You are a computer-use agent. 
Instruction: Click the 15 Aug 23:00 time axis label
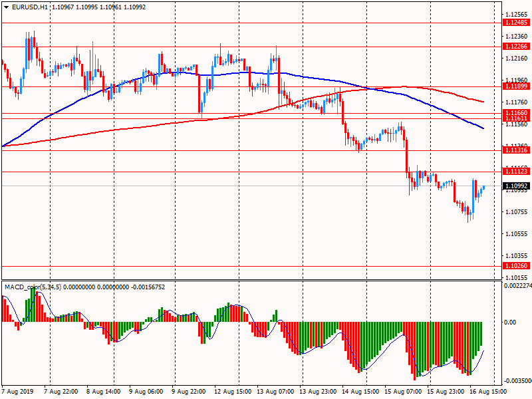click(x=446, y=392)
